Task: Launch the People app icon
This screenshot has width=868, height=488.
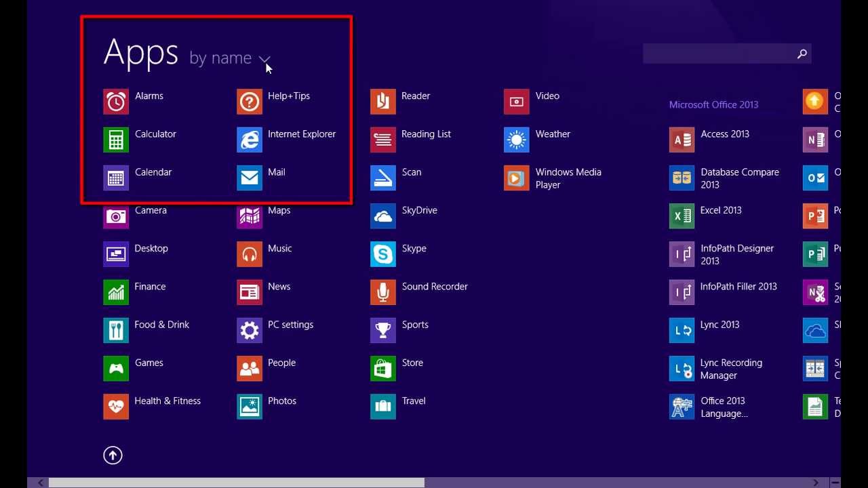Action: 250,369
